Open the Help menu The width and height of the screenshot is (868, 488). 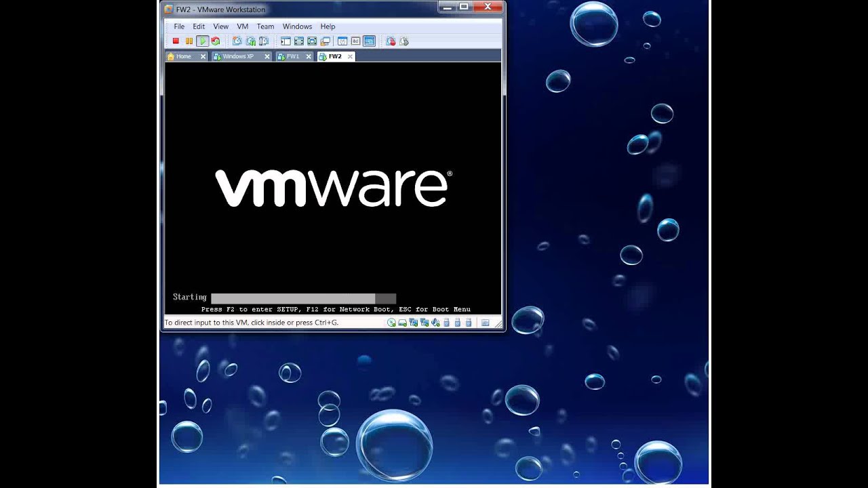tap(328, 26)
